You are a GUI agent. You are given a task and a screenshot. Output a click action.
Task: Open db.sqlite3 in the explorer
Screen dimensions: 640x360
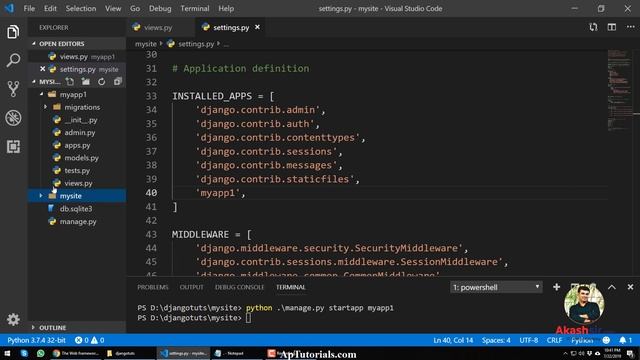point(76,209)
